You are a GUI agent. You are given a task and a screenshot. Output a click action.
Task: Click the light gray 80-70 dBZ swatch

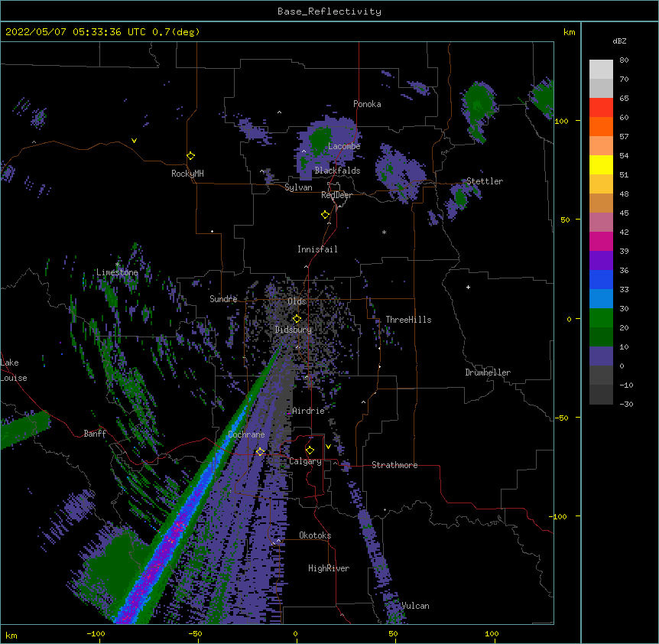(x=601, y=70)
